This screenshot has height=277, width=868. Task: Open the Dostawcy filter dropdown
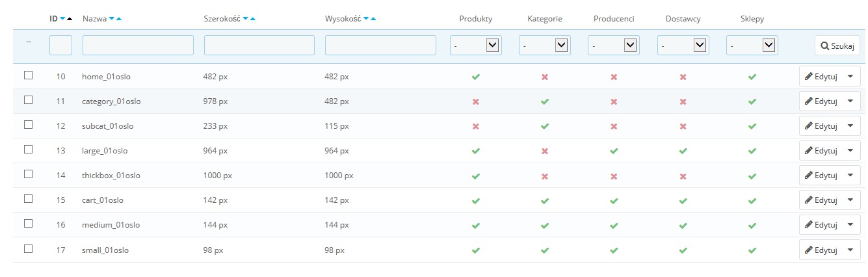coord(683,45)
